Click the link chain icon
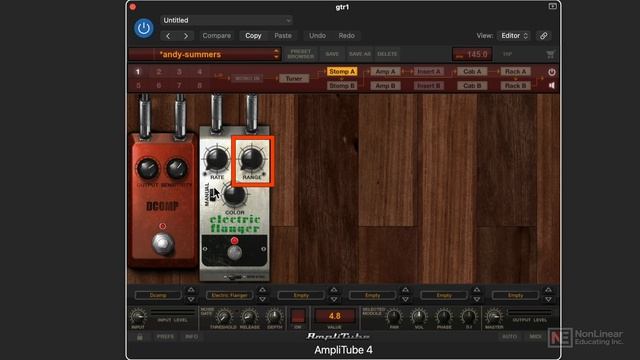 pos(544,36)
